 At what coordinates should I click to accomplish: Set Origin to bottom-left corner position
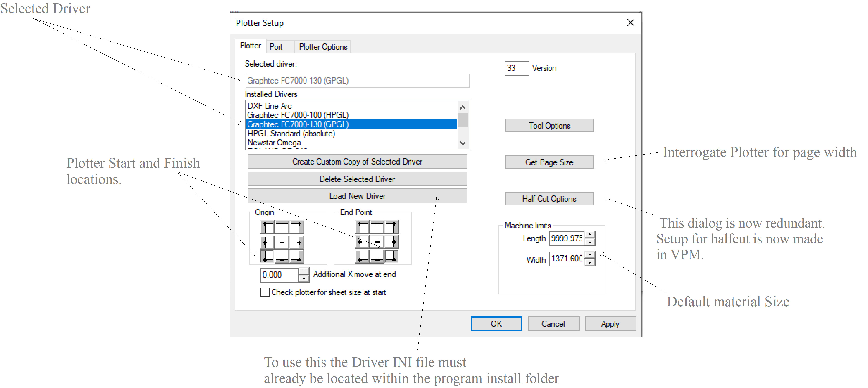click(267, 257)
